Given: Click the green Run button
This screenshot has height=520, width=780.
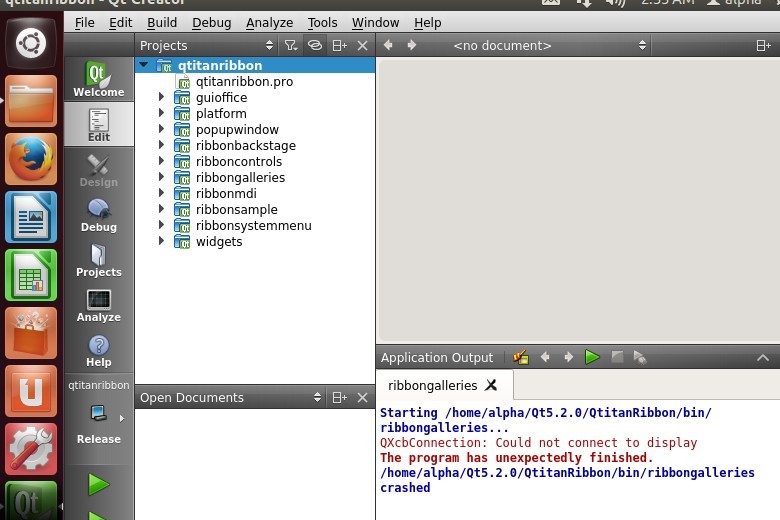Looking at the screenshot, I should pyautogui.click(x=98, y=485).
